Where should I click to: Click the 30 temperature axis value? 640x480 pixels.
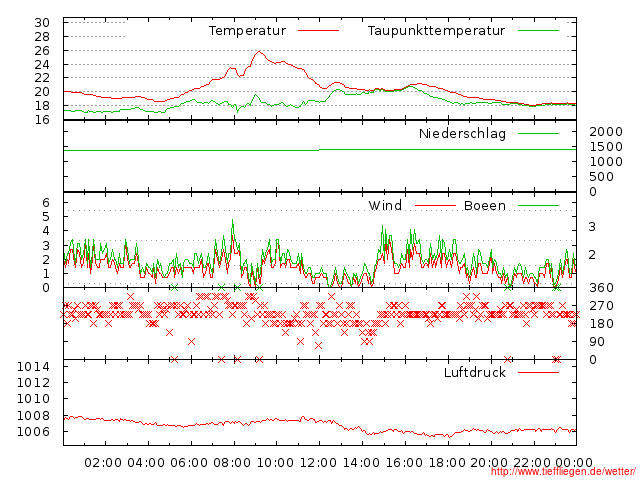pos(42,23)
